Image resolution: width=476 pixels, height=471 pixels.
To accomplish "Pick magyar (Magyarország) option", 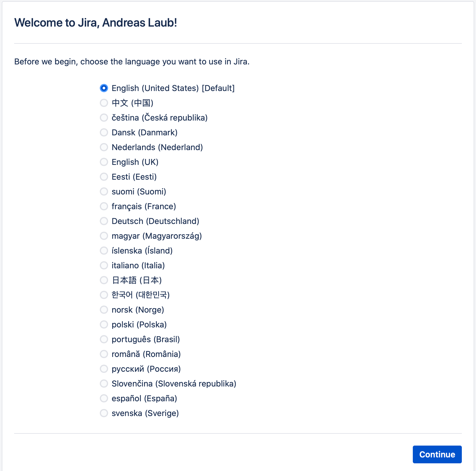I will [104, 236].
